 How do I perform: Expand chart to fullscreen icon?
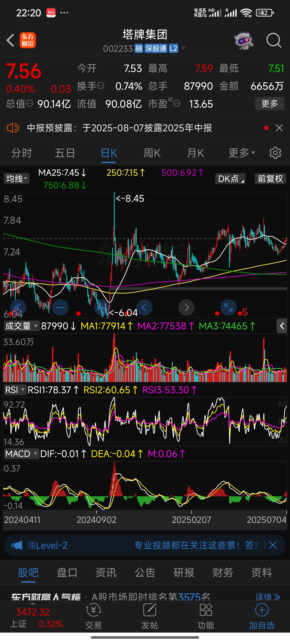coord(228,307)
